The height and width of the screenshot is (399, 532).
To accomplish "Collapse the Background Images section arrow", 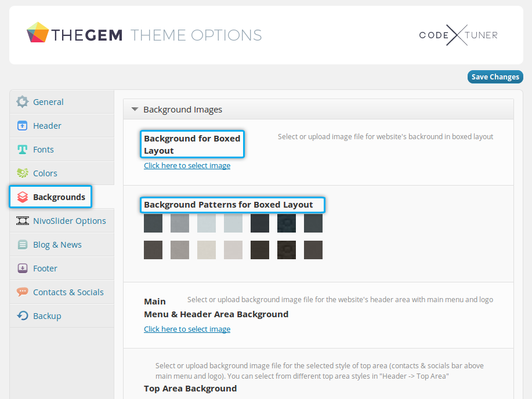I will point(135,109).
